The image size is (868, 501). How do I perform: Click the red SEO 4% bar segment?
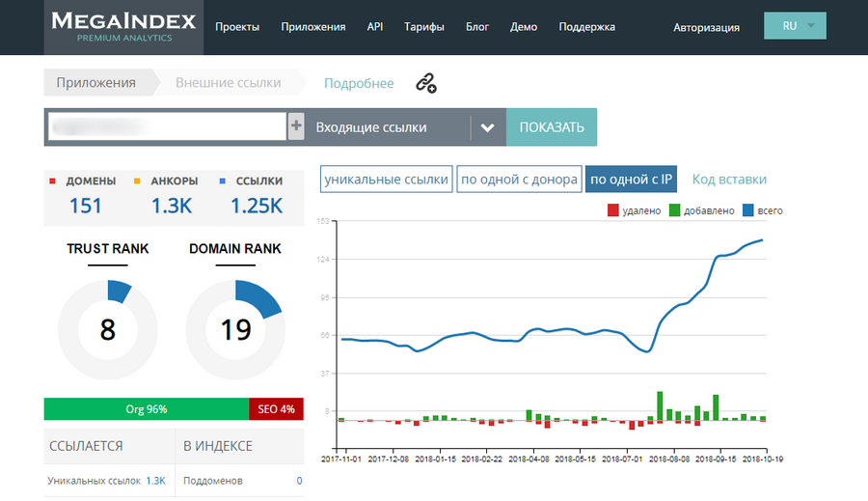[x=276, y=409]
